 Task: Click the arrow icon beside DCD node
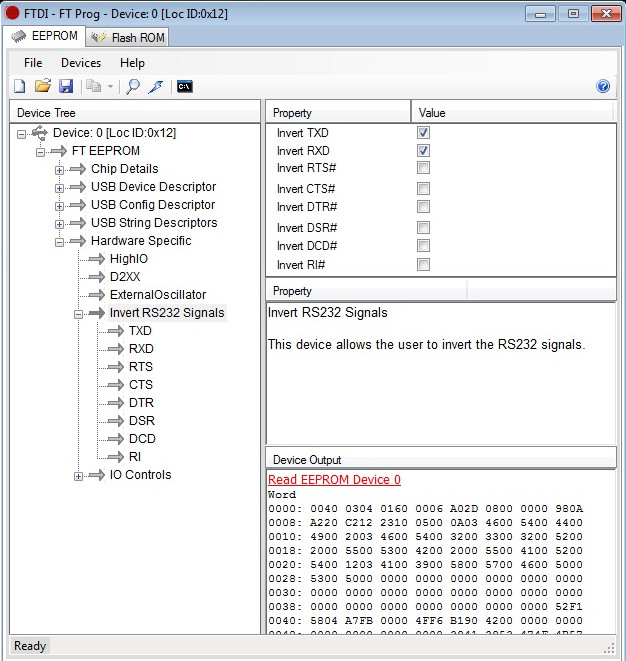[x=116, y=438]
